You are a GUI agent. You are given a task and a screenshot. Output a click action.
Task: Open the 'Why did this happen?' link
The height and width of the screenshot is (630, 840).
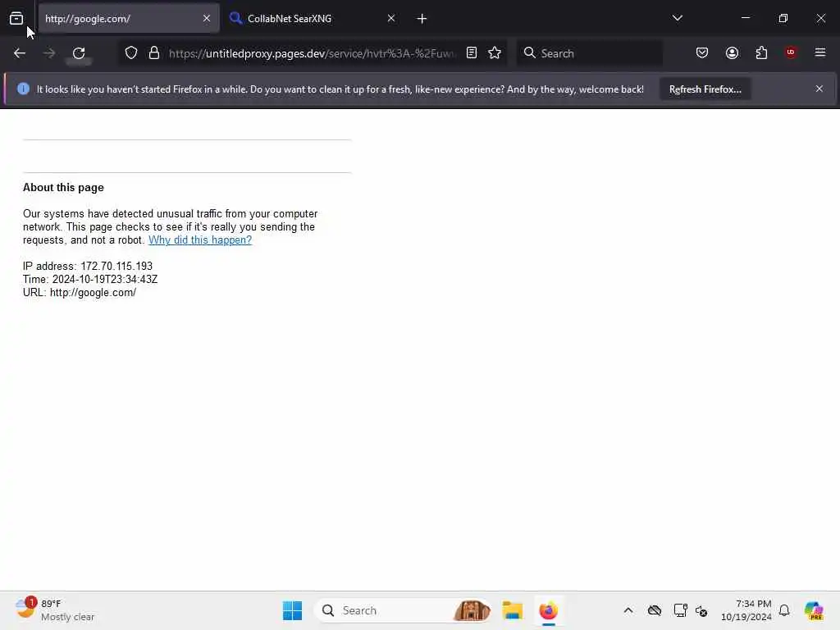200,240
